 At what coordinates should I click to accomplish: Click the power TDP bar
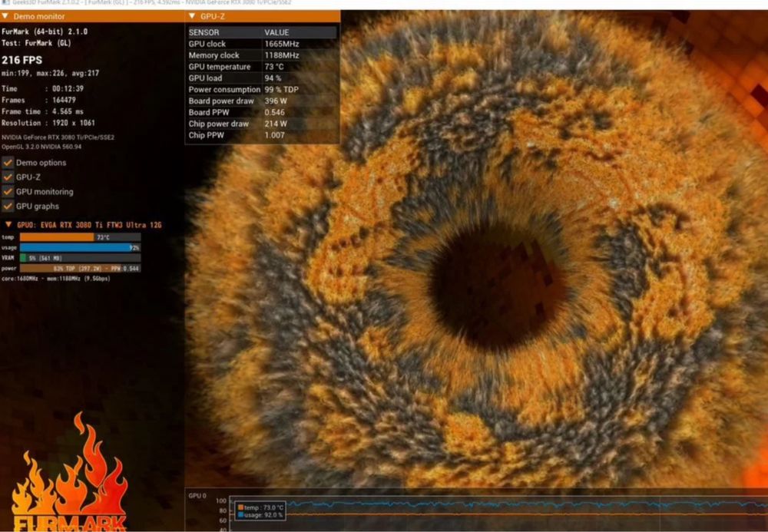coord(81,268)
